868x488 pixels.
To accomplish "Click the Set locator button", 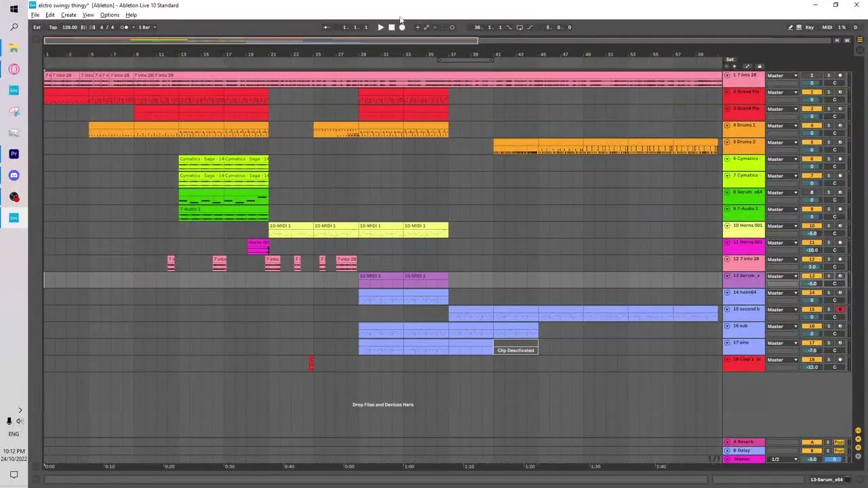I will click(730, 59).
